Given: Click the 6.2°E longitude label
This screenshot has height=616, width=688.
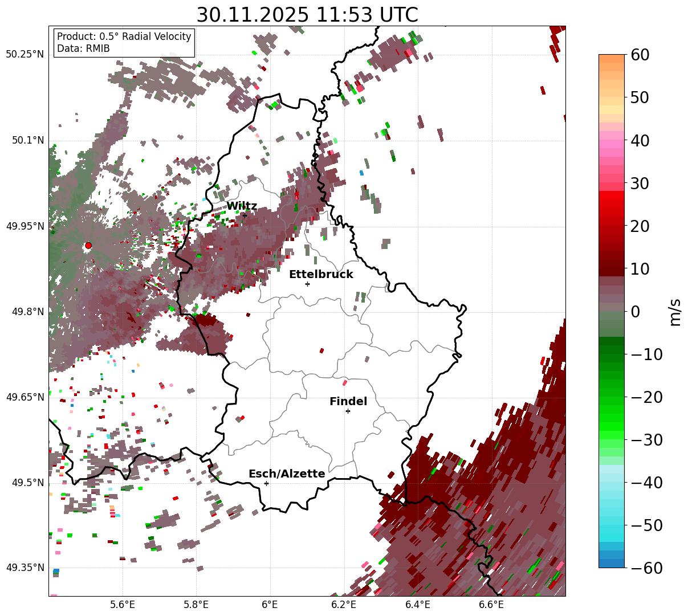Looking at the screenshot, I should click(344, 605).
